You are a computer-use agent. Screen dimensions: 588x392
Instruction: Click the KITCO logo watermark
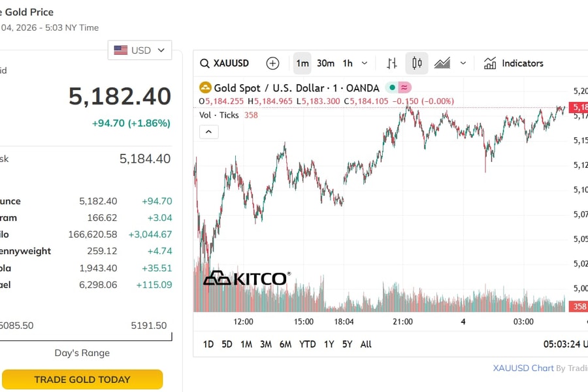[x=246, y=279]
